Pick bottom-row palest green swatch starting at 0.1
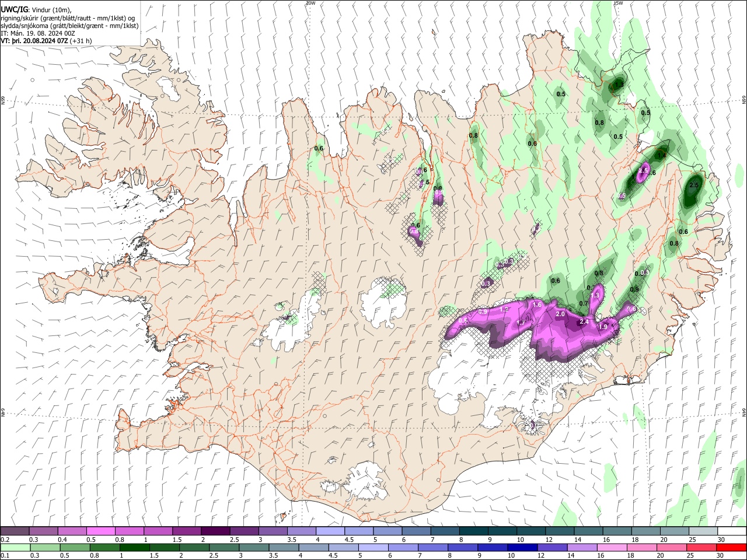The width and height of the screenshot is (747, 560). click(x=15, y=547)
